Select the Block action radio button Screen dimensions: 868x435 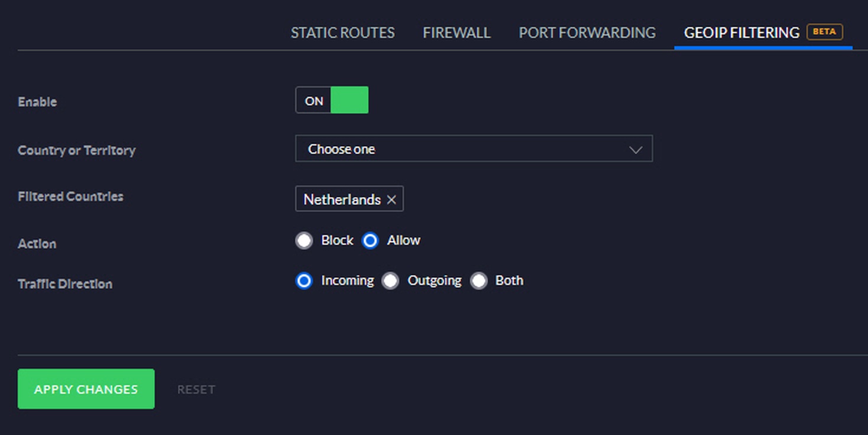coord(304,241)
